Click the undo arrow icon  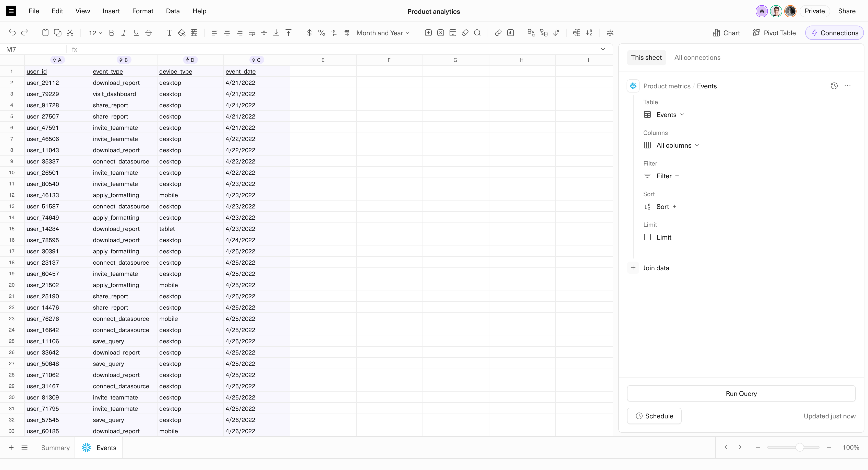[12, 33]
